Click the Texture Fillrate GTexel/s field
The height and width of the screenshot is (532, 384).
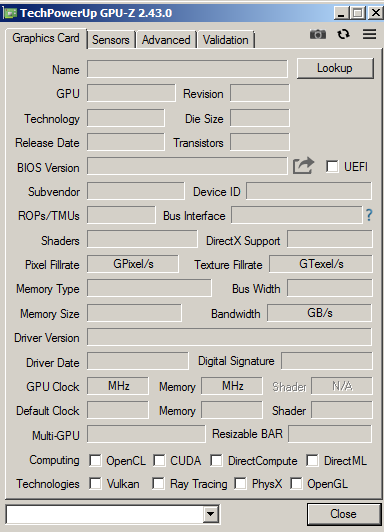[321, 264]
